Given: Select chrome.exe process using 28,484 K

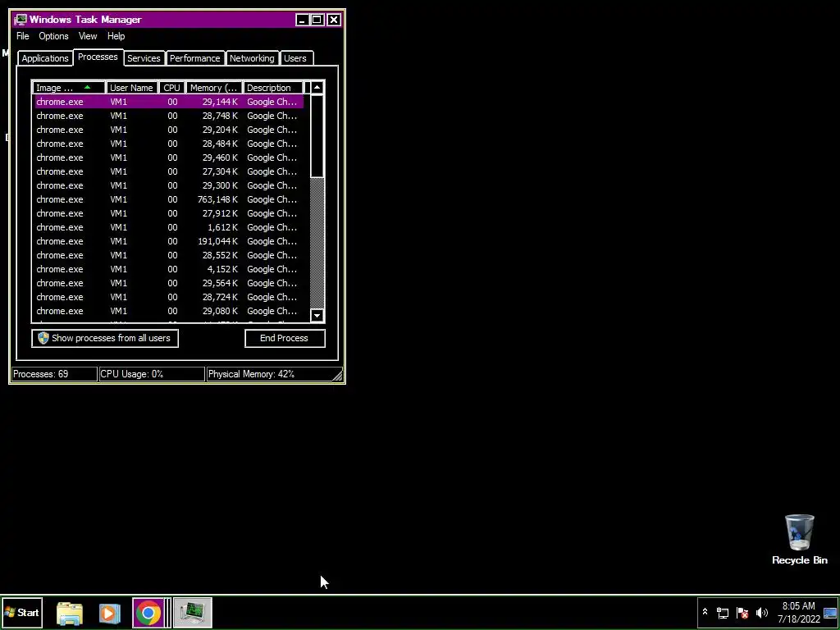Looking at the screenshot, I should 169,144.
